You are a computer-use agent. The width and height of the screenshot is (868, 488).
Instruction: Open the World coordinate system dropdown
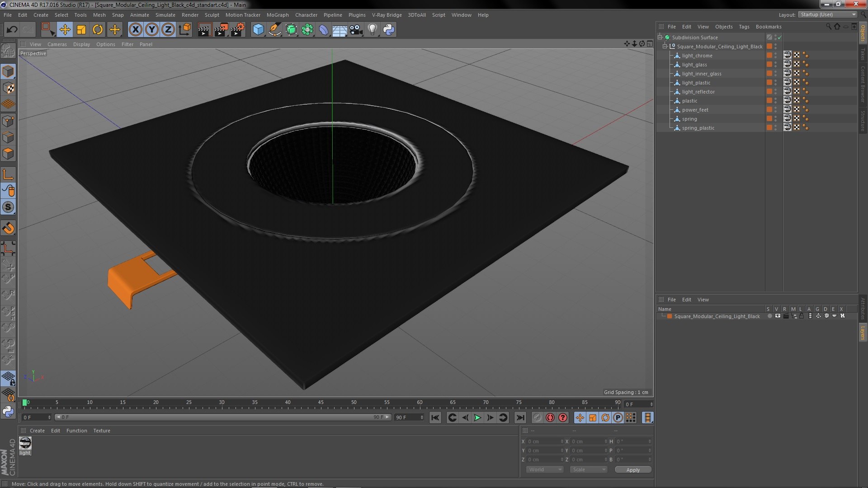(544, 469)
